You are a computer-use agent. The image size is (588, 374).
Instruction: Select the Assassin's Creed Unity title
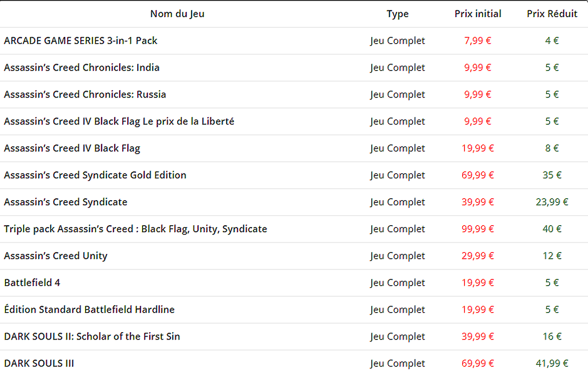pos(56,256)
